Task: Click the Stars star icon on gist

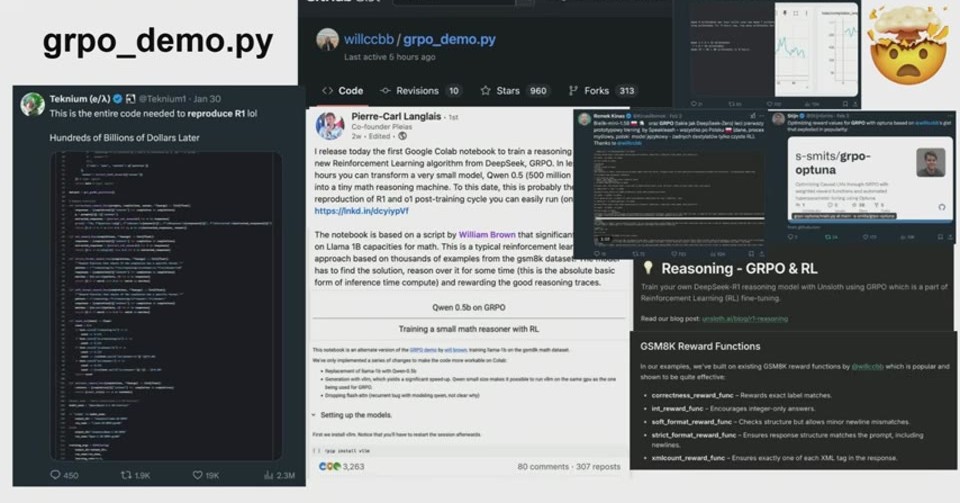Action: pos(486,91)
